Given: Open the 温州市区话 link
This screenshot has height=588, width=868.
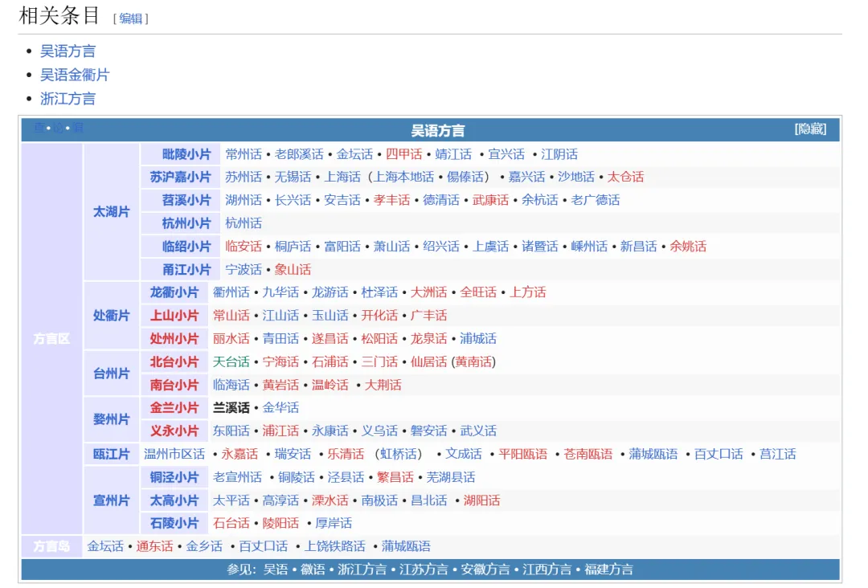Looking at the screenshot, I should [174, 455].
